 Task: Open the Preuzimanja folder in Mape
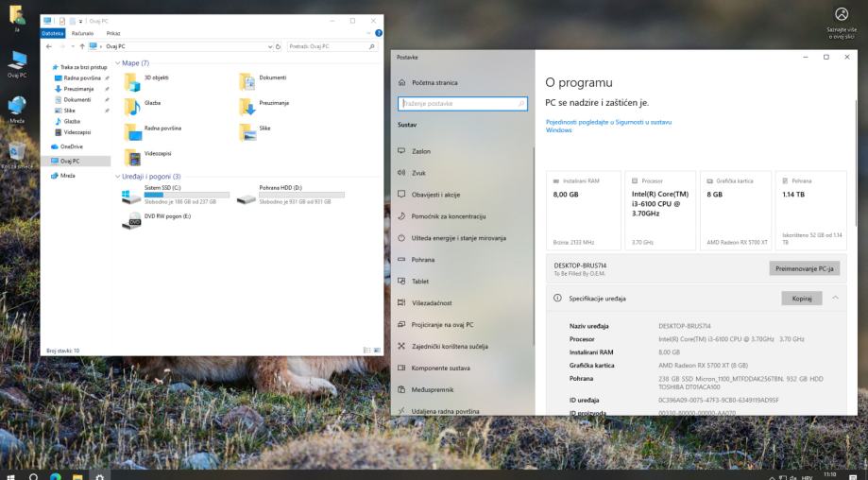(x=264, y=106)
